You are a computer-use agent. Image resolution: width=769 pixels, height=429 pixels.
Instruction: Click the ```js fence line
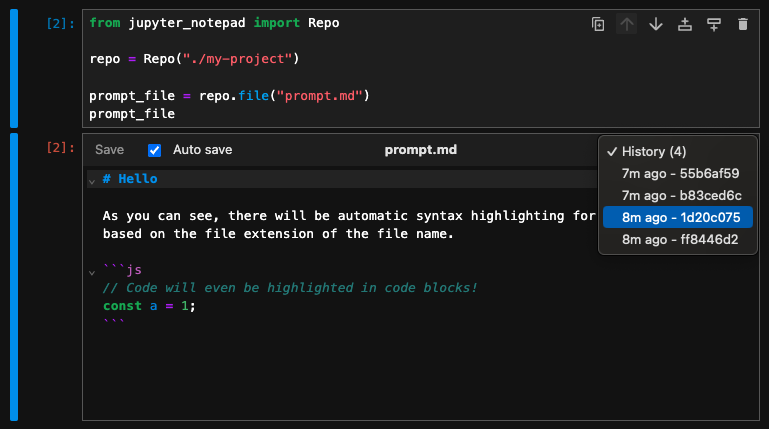(122, 270)
